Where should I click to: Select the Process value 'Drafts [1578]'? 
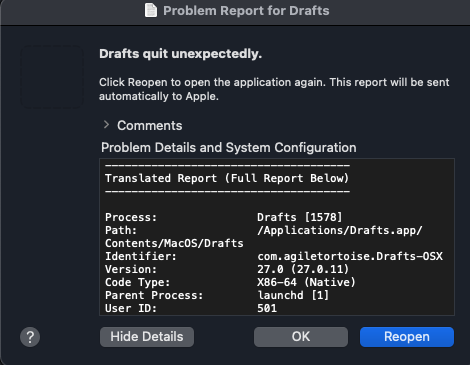[x=300, y=217]
